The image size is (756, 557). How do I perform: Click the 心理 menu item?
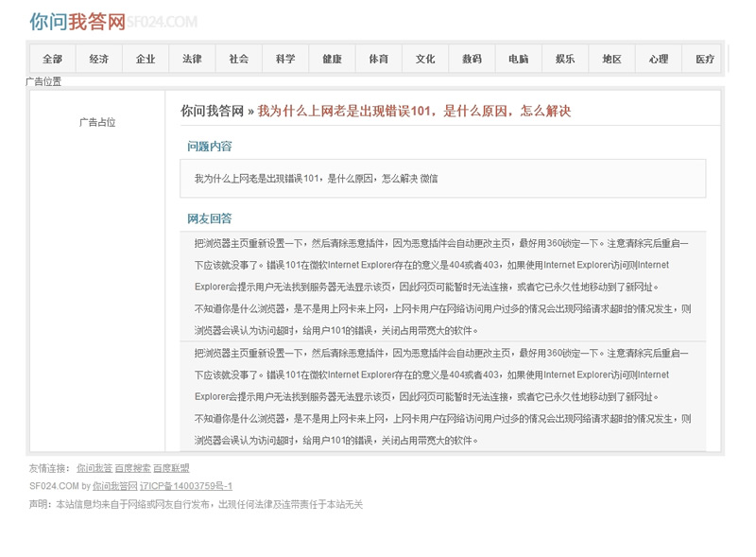(x=659, y=59)
